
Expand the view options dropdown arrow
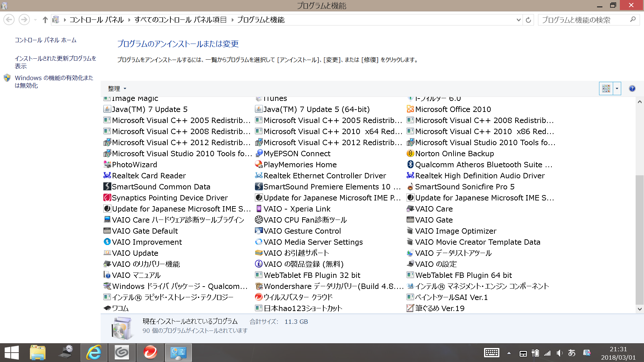click(x=617, y=88)
